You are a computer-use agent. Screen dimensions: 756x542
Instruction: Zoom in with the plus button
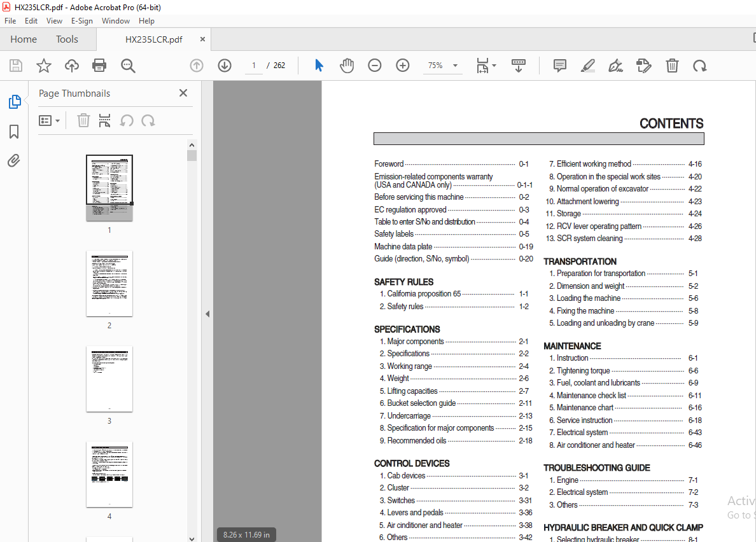coord(403,66)
